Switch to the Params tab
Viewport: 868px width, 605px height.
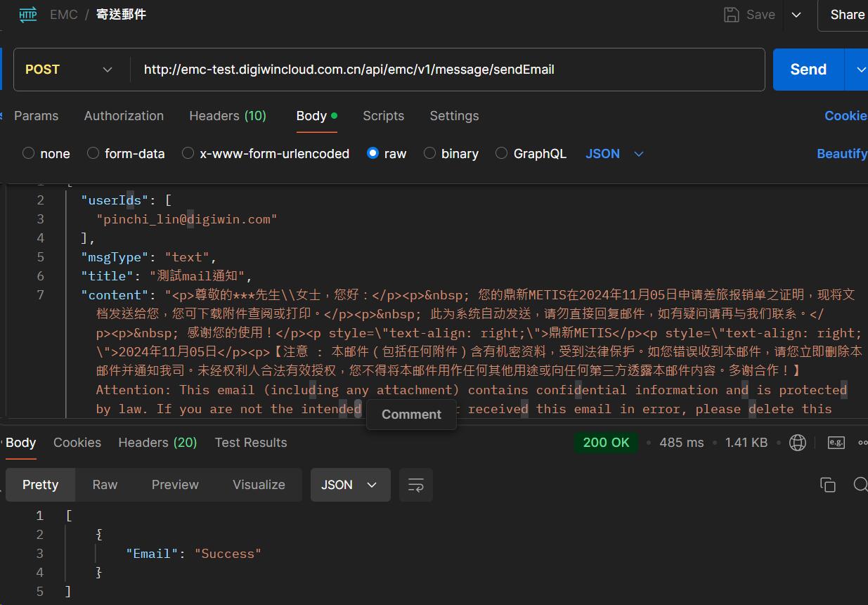36,116
